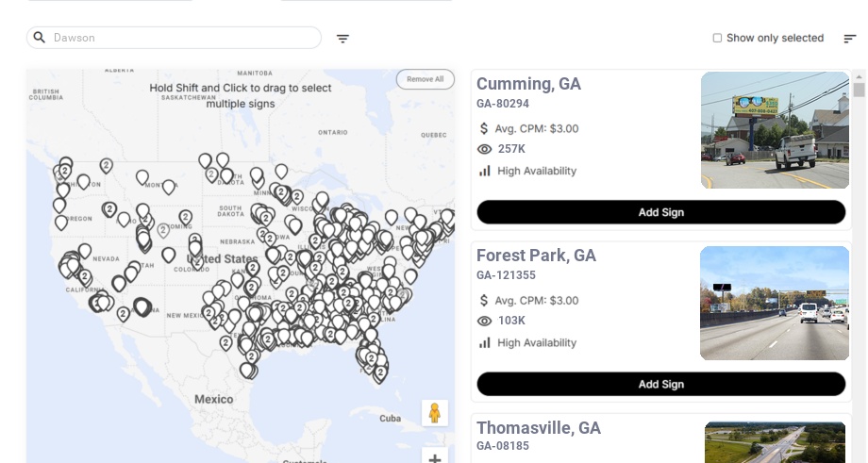Open the sort options icon

pos(849,39)
